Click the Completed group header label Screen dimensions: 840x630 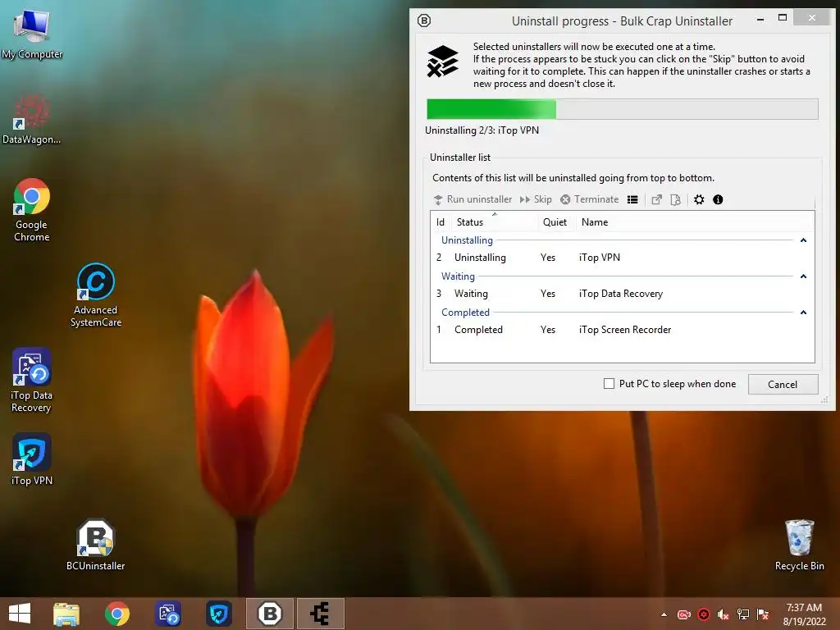pos(465,313)
